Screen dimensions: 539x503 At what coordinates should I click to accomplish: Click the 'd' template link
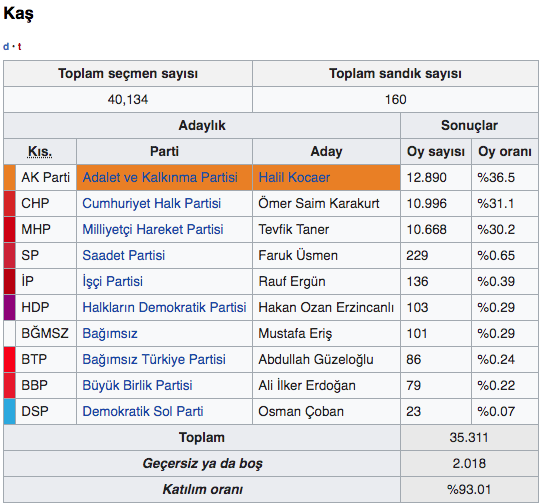(x=6, y=46)
